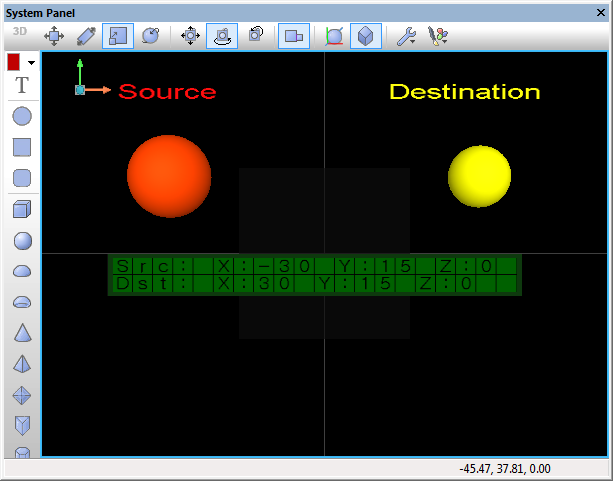Select the red Source text label

pyautogui.click(x=167, y=92)
